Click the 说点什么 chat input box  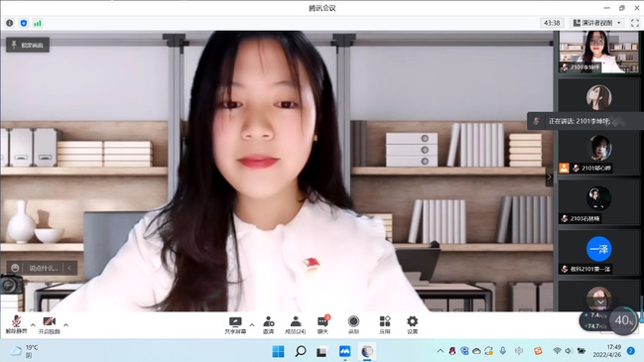click(43, 268)
